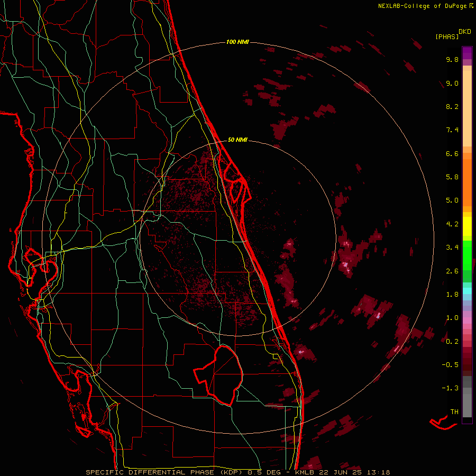476x476 pixels.
Task: Click the 8.2 color scale label
Action: pos(452,106)
